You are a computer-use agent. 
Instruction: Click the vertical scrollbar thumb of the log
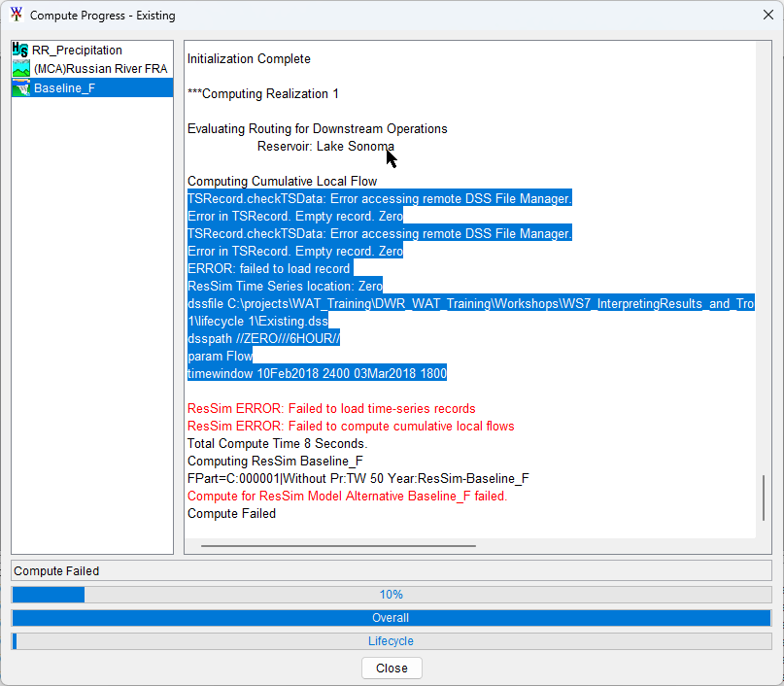pyautogui.click(x=764, y=497)
